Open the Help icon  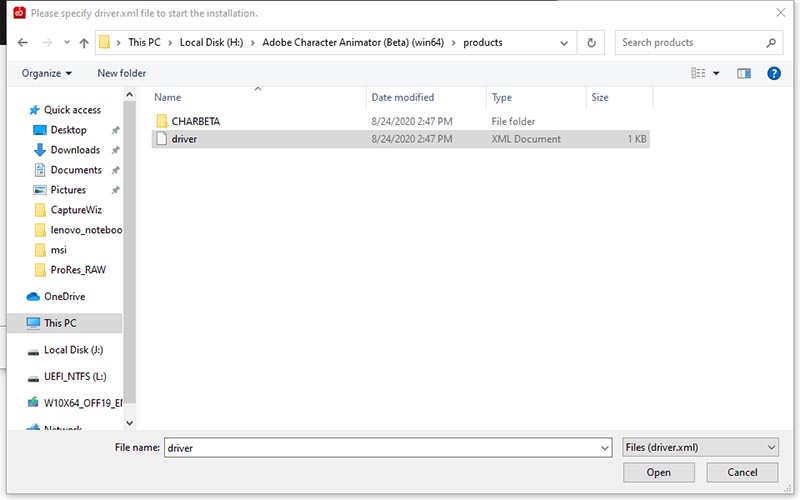(773, 73)
